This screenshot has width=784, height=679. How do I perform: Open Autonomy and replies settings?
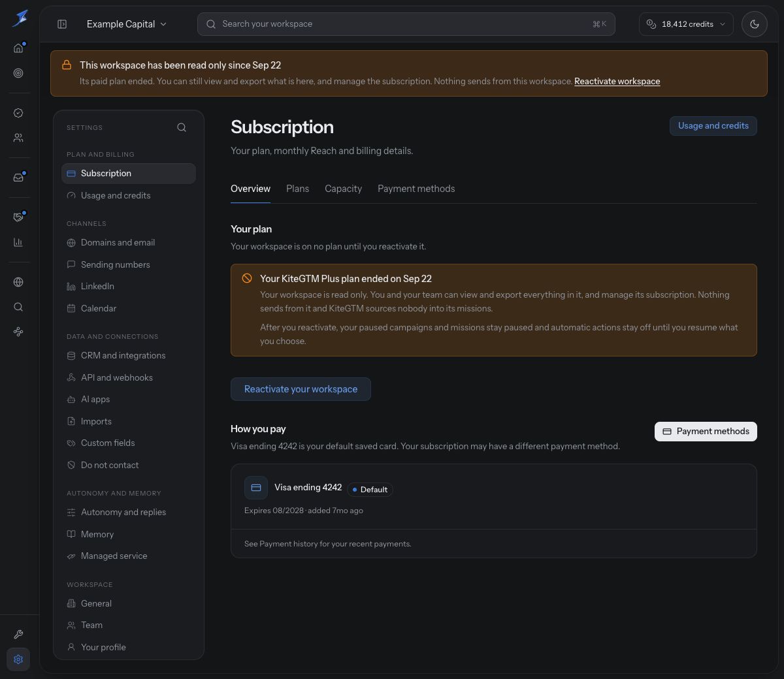pos(129,513)
